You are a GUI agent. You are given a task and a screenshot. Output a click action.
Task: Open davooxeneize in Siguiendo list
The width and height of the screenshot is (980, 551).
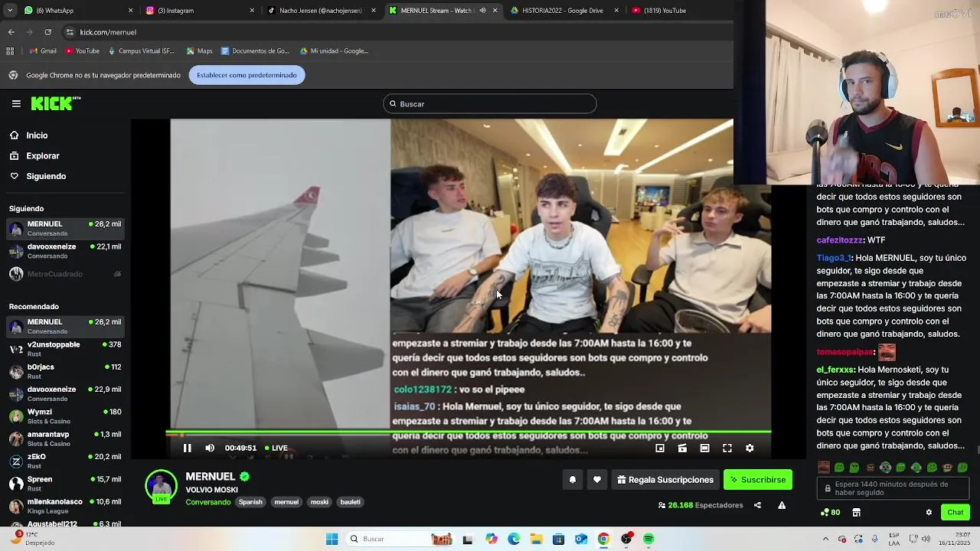65,251
